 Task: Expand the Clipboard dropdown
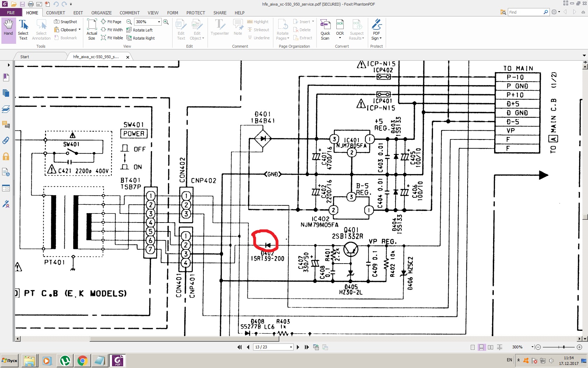click(79, 30)
